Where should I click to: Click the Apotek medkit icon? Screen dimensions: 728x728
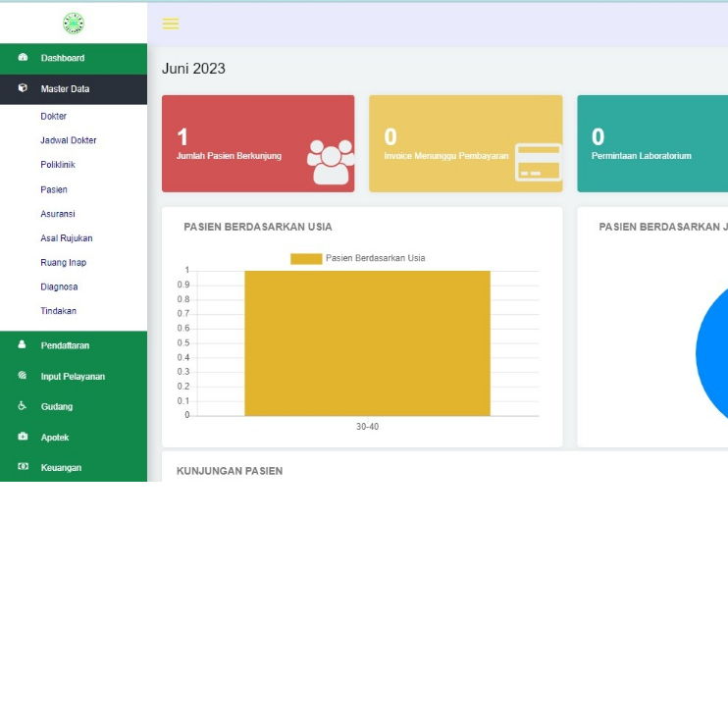23,437
